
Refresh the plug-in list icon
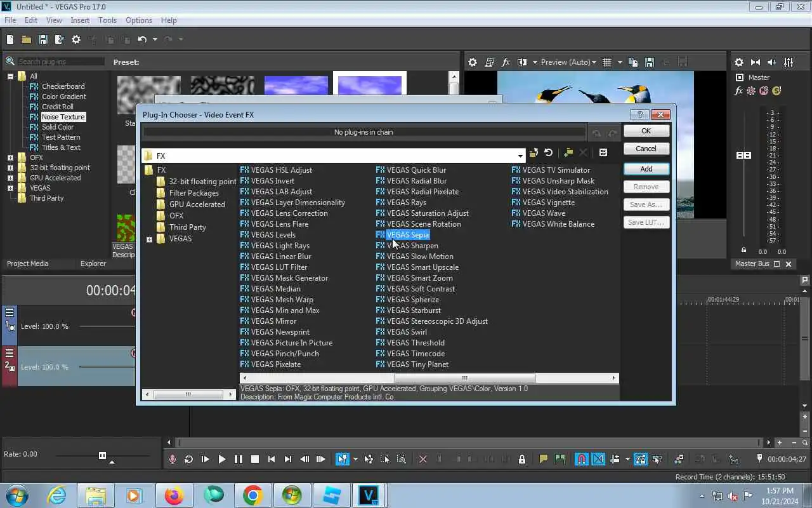pyautogui.click(x=549, y=153)
